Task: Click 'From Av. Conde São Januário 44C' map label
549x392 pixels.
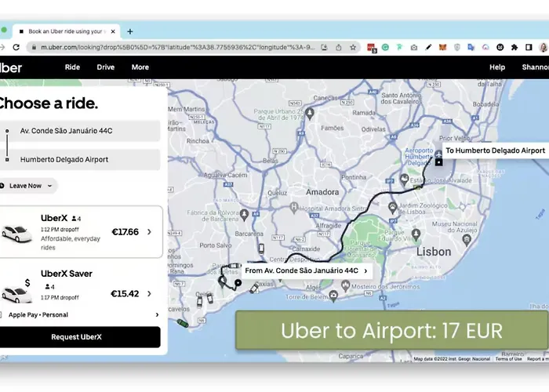Action: [307, 270]
